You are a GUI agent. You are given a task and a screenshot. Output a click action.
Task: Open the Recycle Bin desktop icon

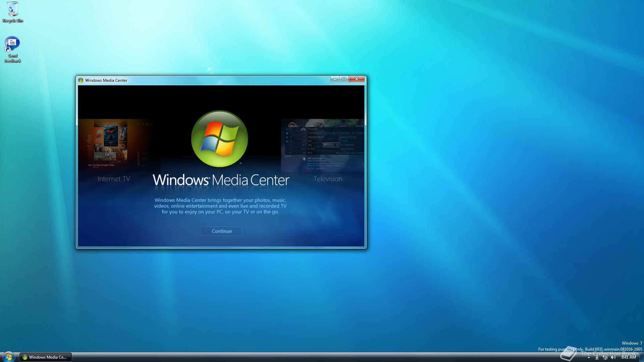[x=13, y=12]
